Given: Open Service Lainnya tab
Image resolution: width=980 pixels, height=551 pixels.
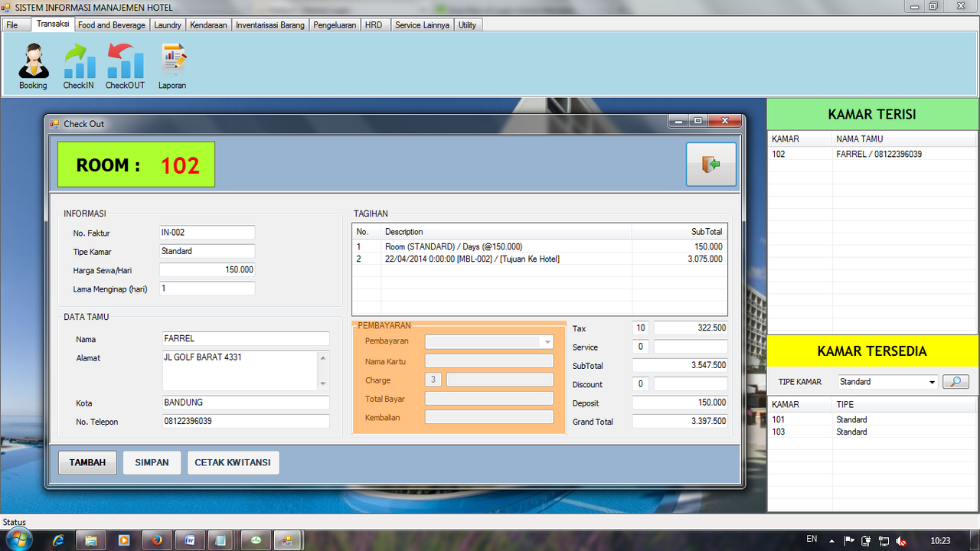Looking at the screenshot, I should [422, 25].
